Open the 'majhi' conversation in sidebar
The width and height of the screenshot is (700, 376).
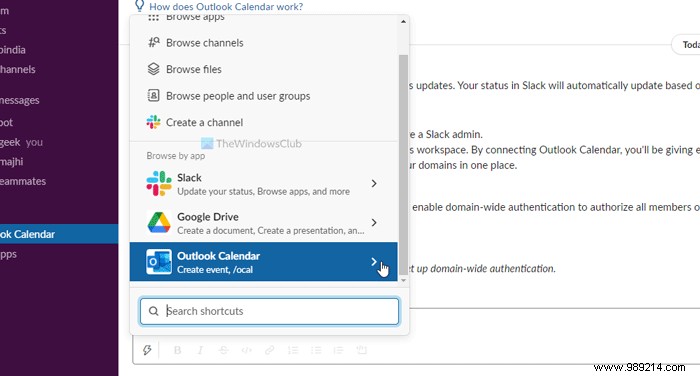pos(12,162)
